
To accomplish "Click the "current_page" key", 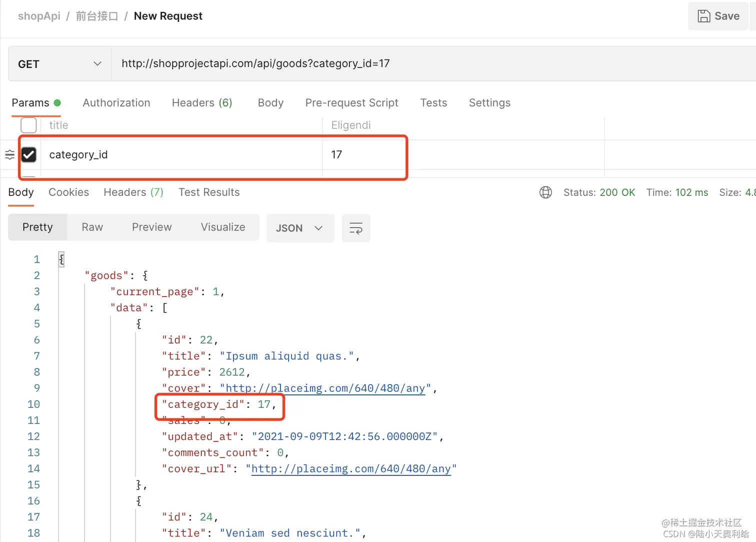I will tap(154, 292).
